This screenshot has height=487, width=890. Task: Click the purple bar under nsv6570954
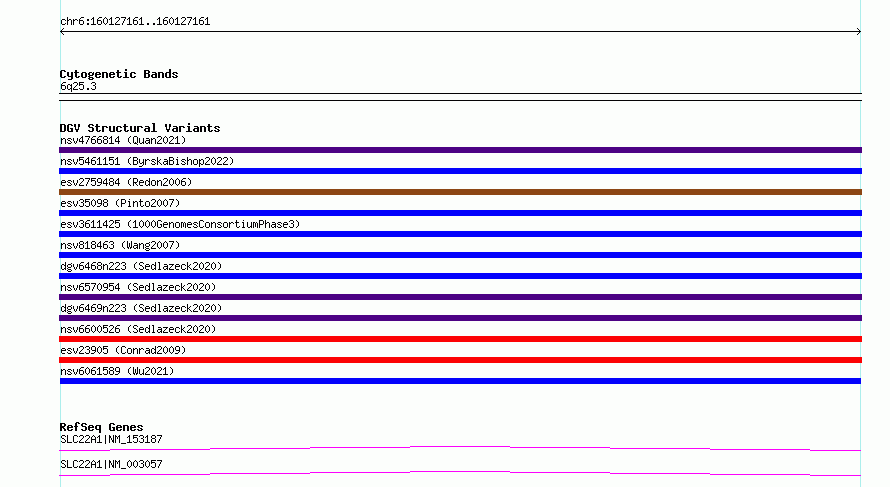(x=460, y=297)
